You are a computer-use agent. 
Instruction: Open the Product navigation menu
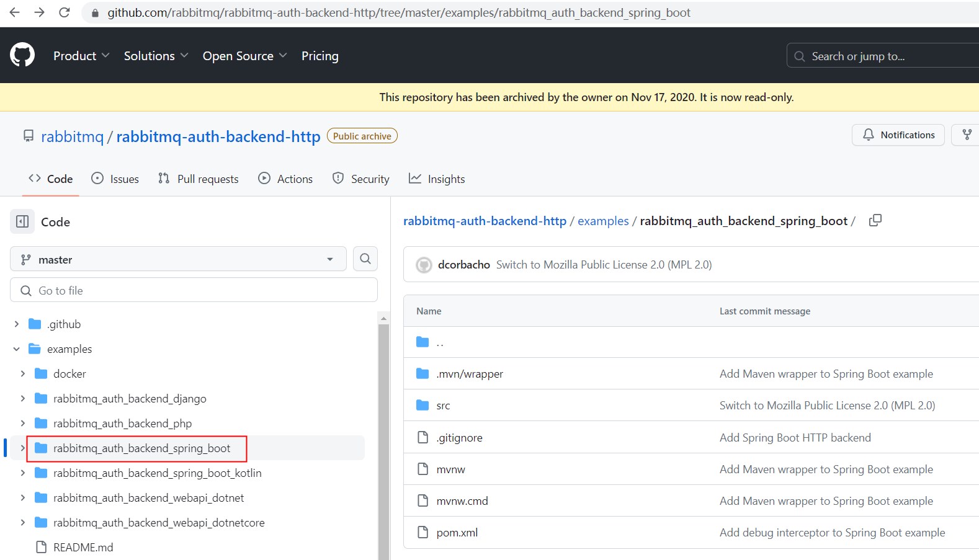[81, 56]
